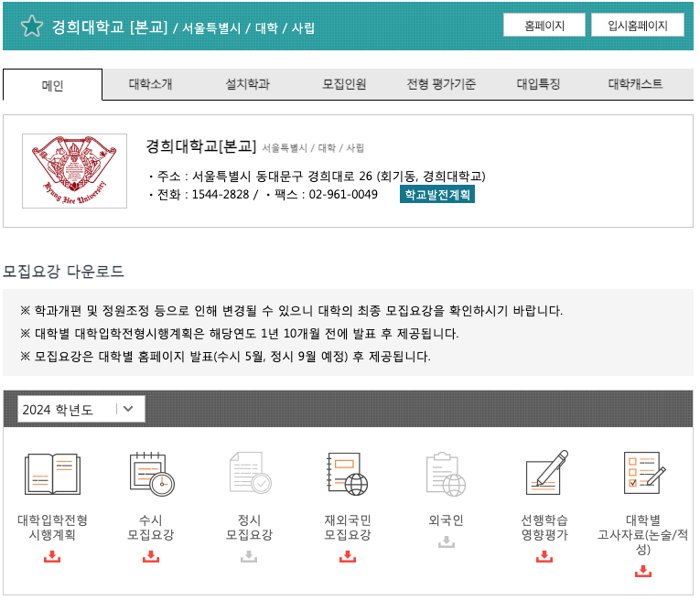Viewport: 700px width, 600px height.
Task: Open the 대학별 고사자료 checklist icon
Action: tap(644, 473)
